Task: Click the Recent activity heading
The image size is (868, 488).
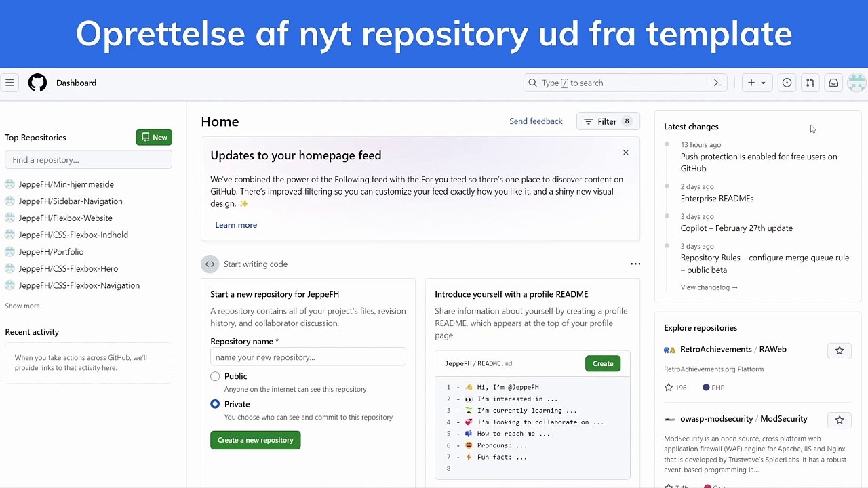Action: (x=32, y=332)
